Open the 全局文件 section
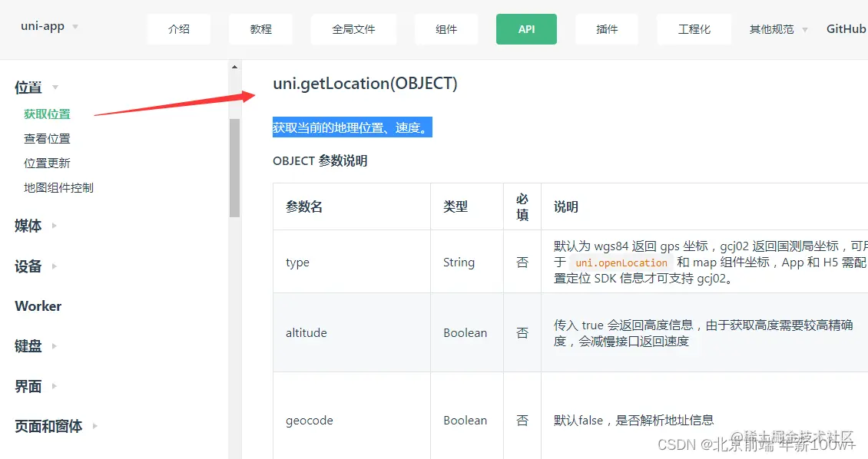Screen dimensions: 868x459 click(x=353, y=28)
